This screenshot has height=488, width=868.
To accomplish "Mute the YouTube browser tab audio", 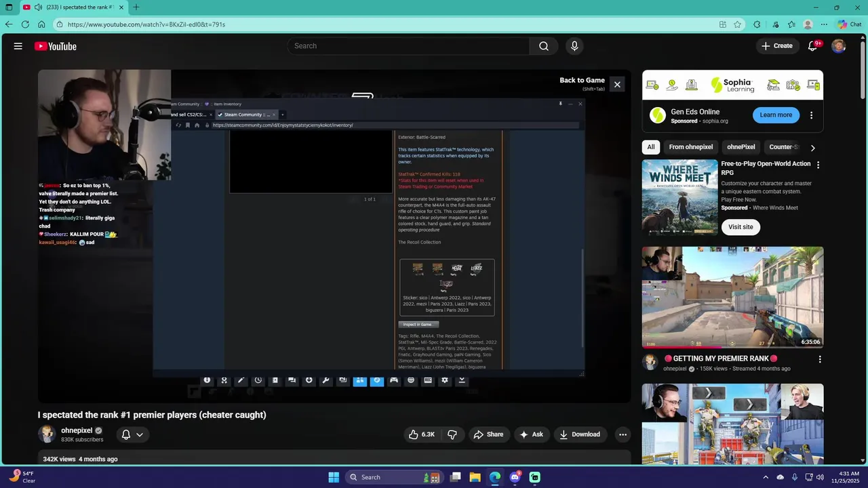I will pos(38,7).
